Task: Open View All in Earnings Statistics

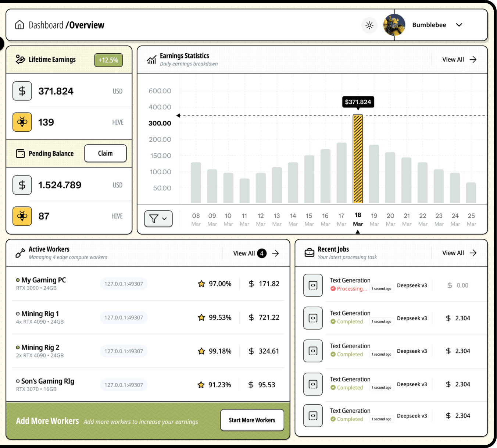Action: [x=459, y=60]
